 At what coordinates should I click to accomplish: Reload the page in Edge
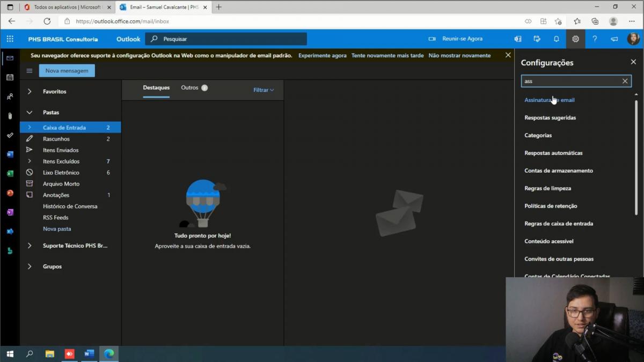[x=47, y=21]
